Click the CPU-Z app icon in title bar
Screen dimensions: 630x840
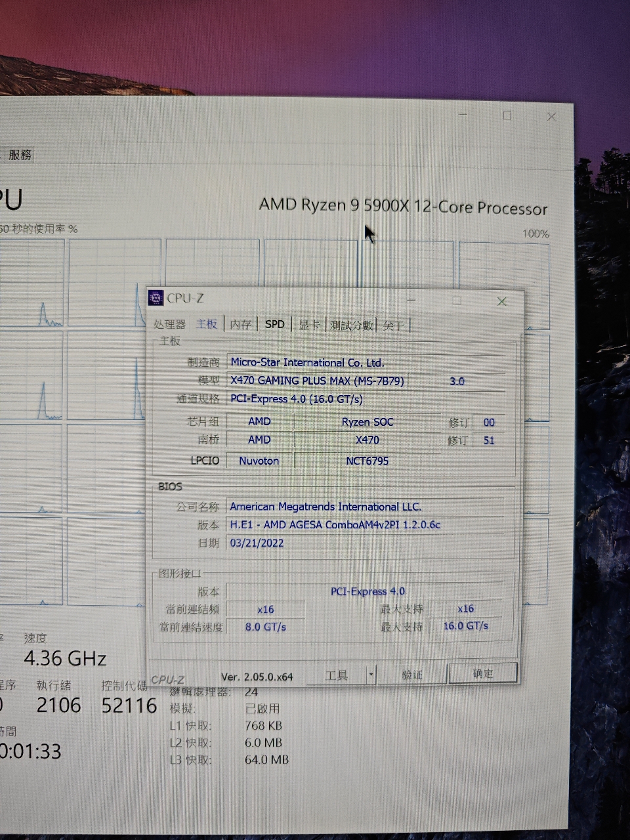[156, 299]
